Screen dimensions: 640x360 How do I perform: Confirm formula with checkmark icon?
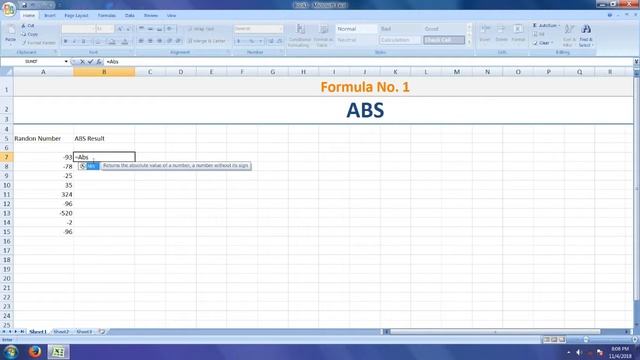91,62
